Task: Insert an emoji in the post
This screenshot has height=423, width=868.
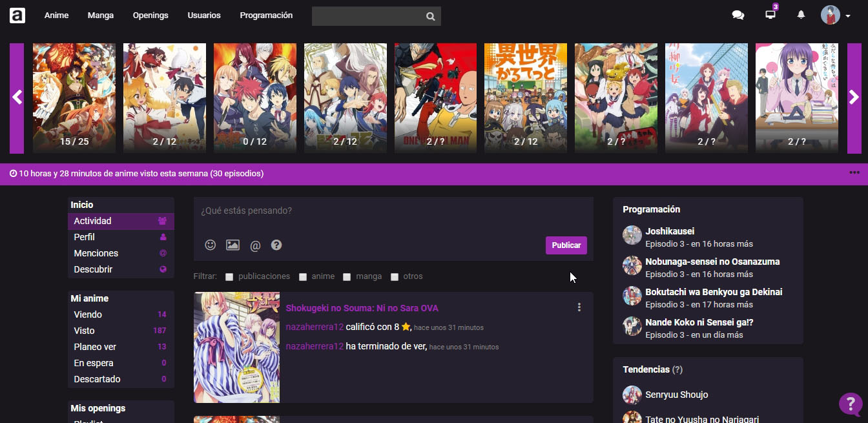Action: [x=210, y=245]
